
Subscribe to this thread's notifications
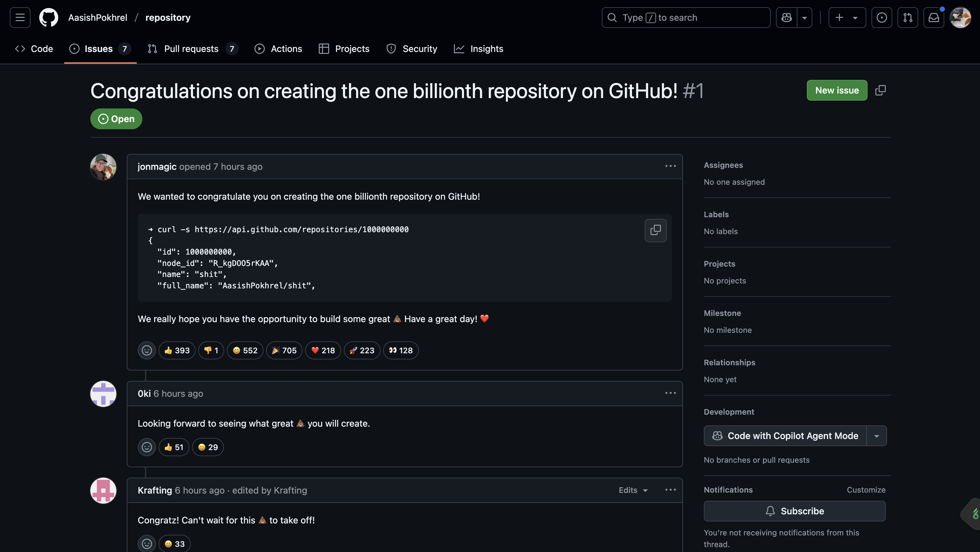[794, 511]
